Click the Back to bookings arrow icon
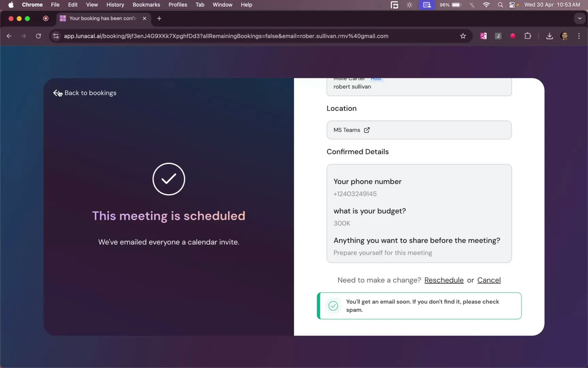This screenshot has height=368, width=588. tap(57, 93)
